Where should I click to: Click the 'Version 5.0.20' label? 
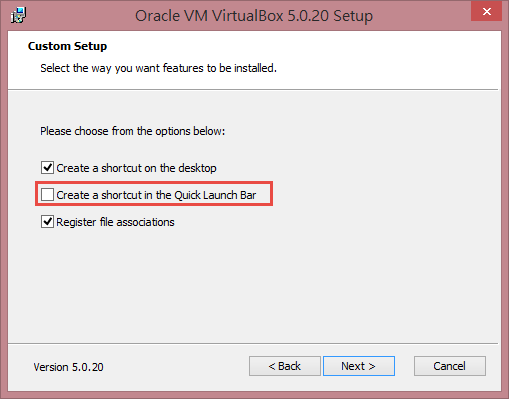point(69,367)
